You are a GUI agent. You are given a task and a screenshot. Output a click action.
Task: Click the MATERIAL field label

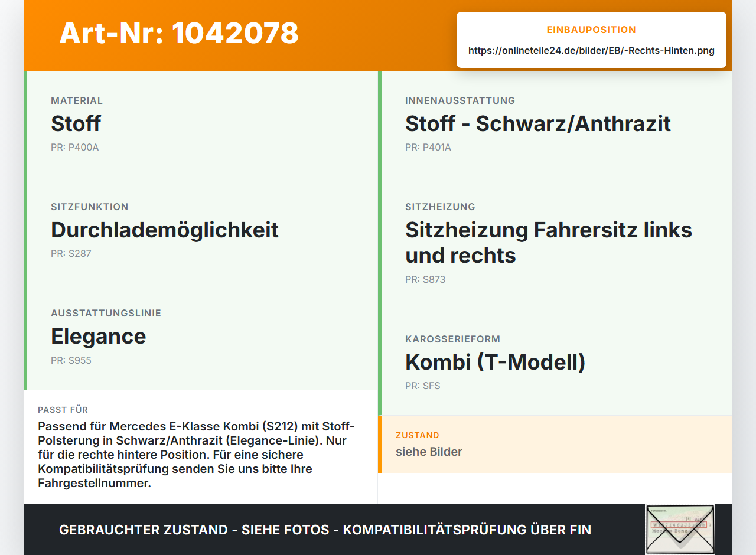click(77, 100)
